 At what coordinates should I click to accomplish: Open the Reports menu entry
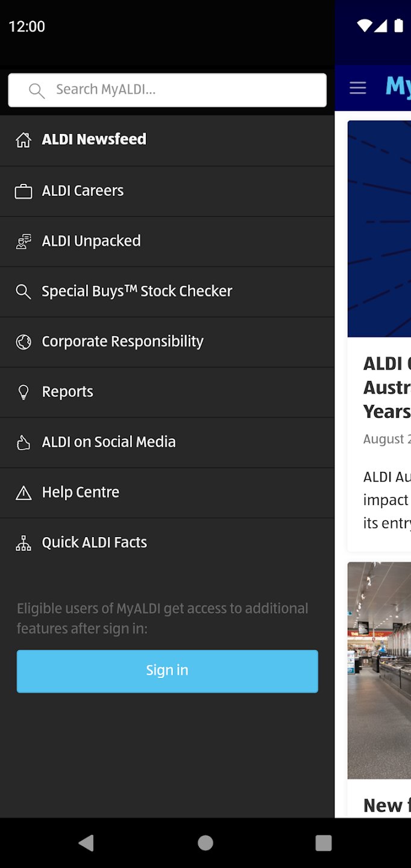[x=67, y=392]
